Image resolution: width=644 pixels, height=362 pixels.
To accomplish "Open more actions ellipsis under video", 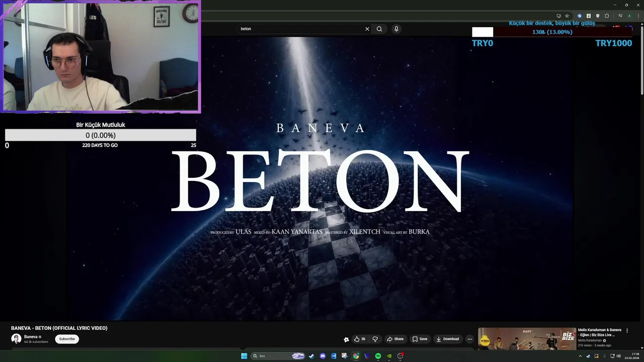I will point(469,339).
